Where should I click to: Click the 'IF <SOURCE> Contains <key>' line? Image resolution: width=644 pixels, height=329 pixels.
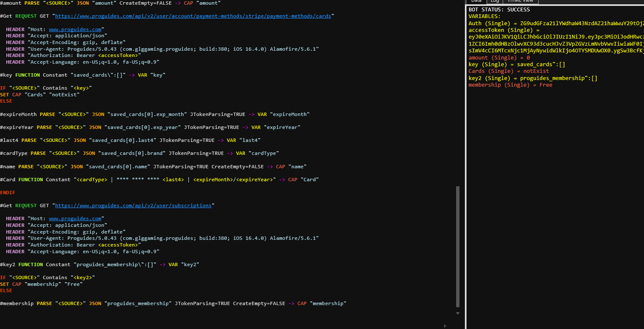coord(46,88)
